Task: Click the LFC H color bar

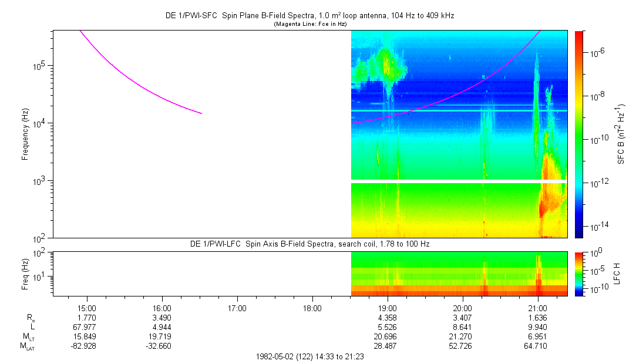Action: (x=580, y=274)
